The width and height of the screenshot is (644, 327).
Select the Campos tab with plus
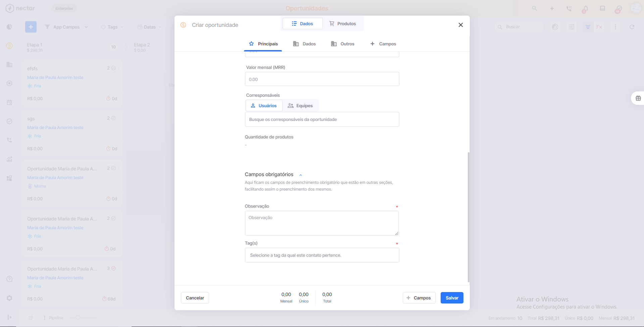click(383, 44)
